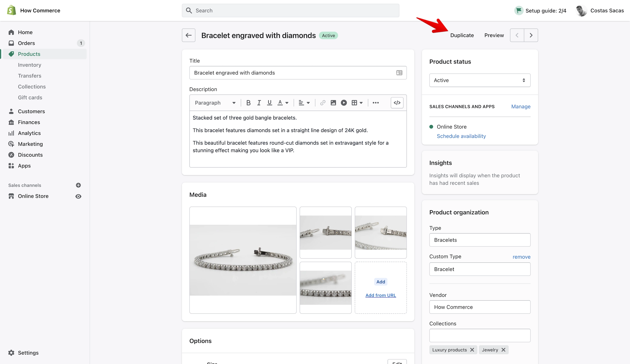Preview the product page

tap(494, 35)
